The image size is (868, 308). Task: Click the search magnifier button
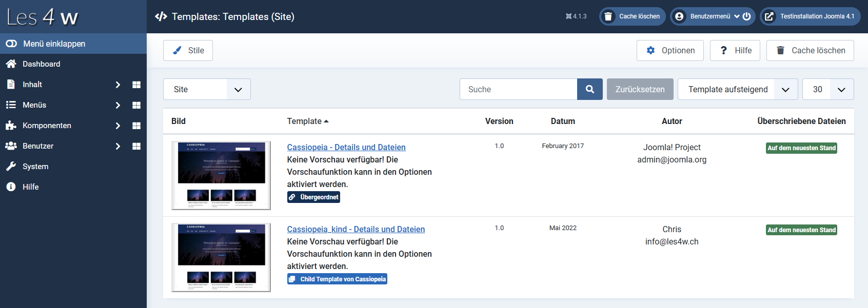coord(589,89)
